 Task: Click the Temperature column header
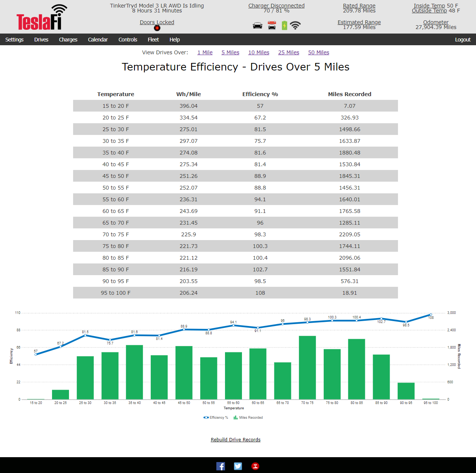pyautogui.click(x=116, y=94)
